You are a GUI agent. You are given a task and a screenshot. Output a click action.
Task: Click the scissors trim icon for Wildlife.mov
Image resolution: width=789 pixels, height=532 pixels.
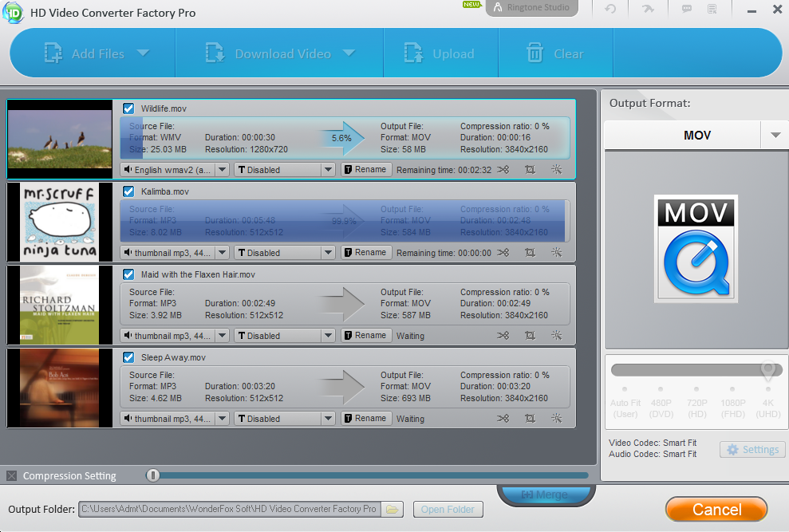(x=503, y=170)
